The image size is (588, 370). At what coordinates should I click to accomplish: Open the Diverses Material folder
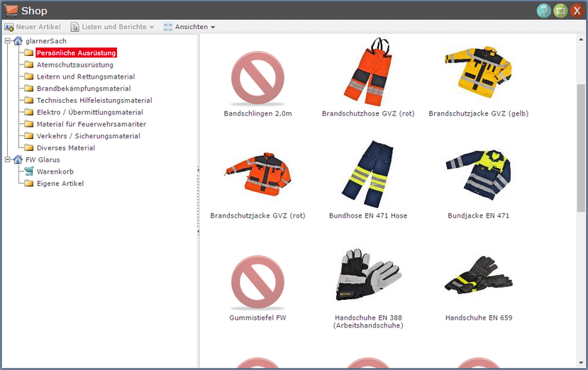tap(66, 148)
